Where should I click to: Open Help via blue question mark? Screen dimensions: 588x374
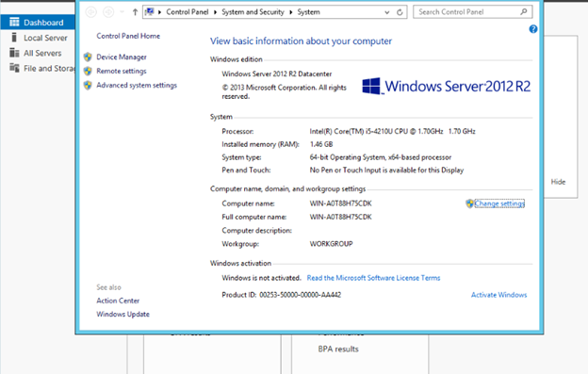[x=533, y=29]
